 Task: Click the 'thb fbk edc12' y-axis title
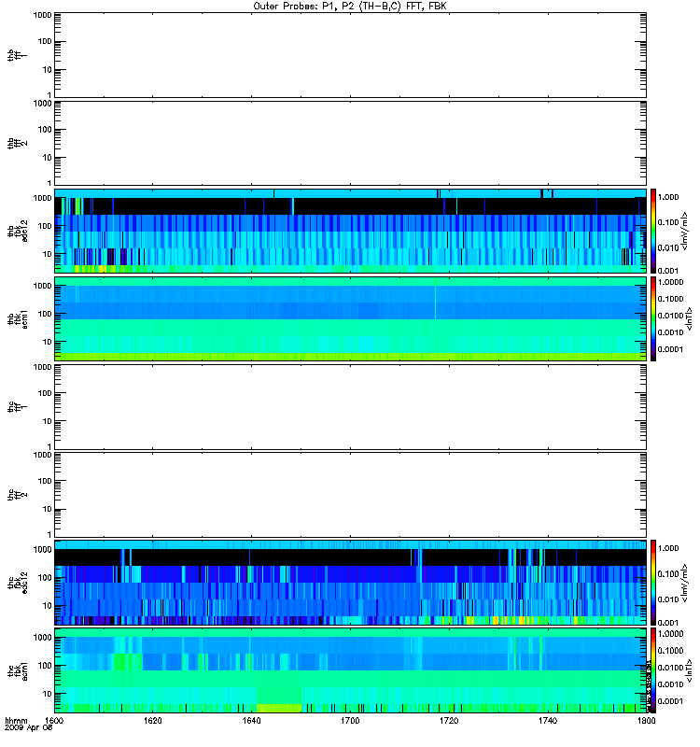[x=17, y=231]
